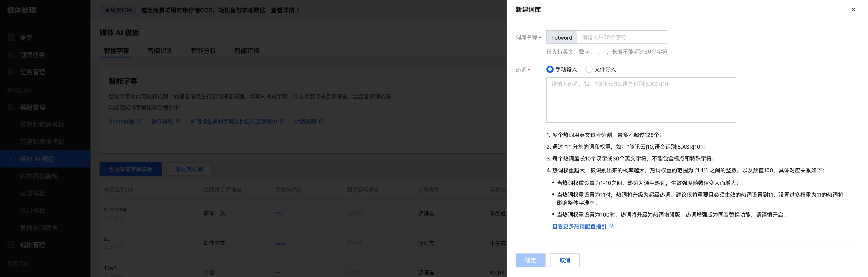
Task: Open 概览 in sidebar
Action: (26, 37)
